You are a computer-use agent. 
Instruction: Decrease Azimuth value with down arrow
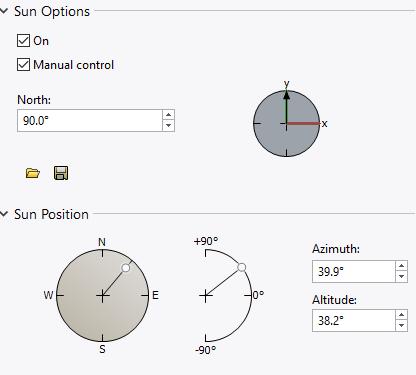(401, 277)
